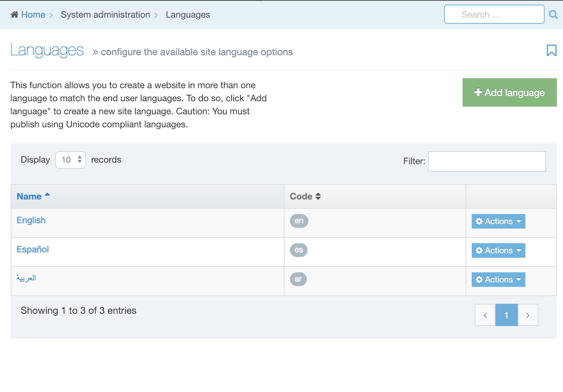Image resolution: width=563 pixels, height=392 pixels.
Task: Open the English language link
Action: (31, 220)
